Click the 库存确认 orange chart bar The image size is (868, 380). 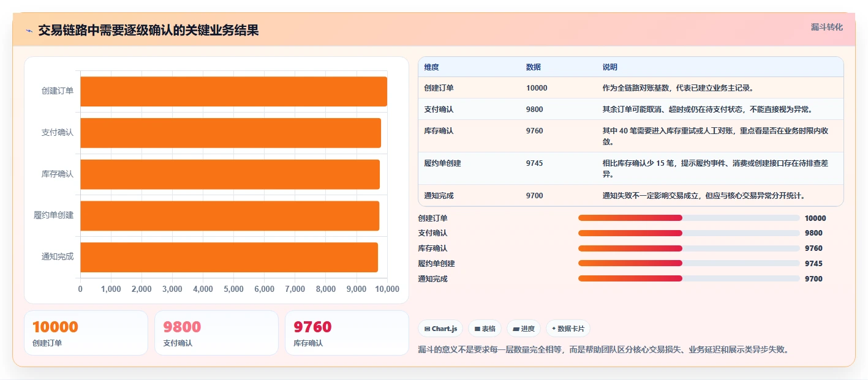(x=230, y=174)
